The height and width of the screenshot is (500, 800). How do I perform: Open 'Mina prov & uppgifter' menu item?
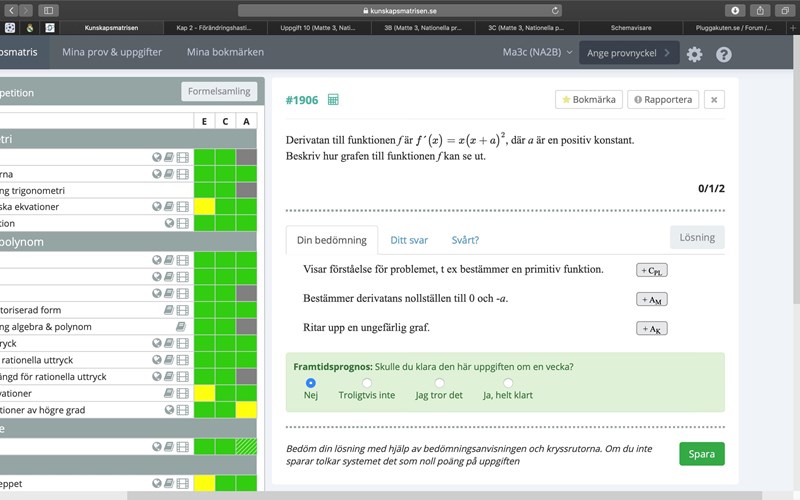coord(111,52)
